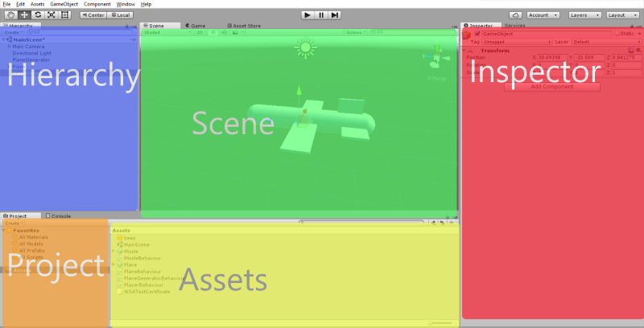Expand the Missle asset

114,251
